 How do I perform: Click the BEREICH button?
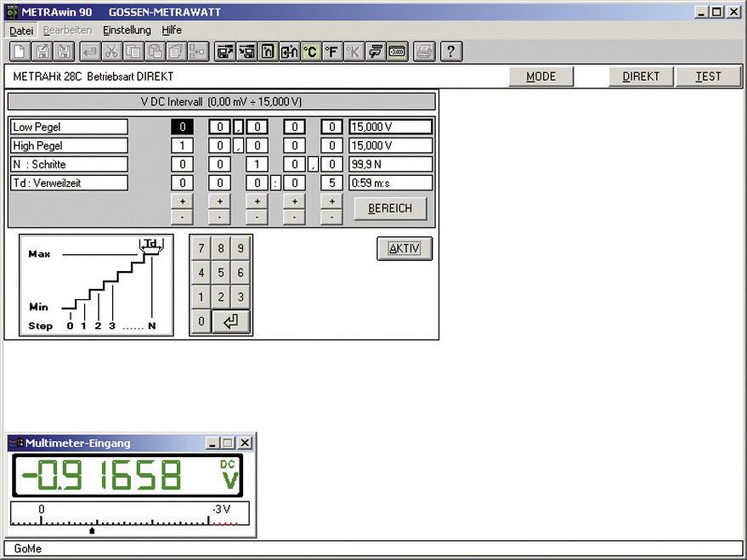(x=390, y=208)
